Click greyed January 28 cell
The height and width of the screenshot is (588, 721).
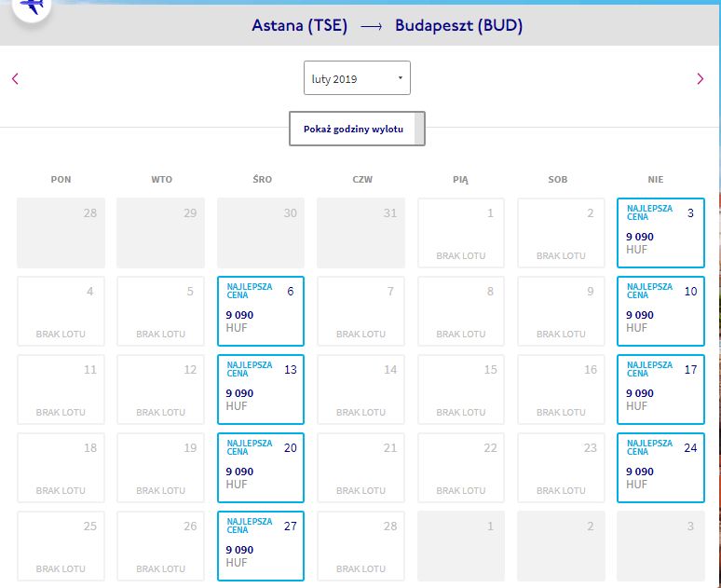pos(61,233)
